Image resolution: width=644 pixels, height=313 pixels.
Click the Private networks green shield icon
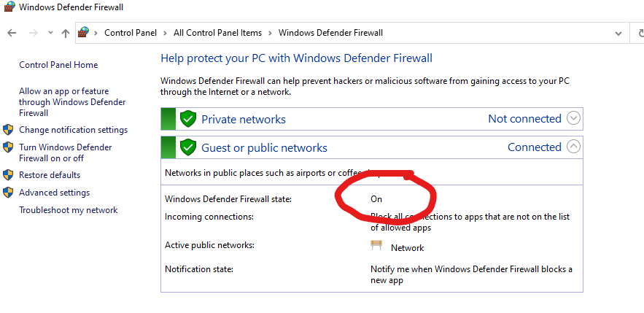tap(188, 119)
